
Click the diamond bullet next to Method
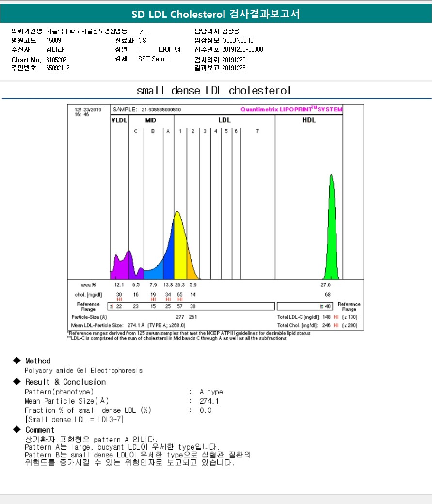click(16, 361)
